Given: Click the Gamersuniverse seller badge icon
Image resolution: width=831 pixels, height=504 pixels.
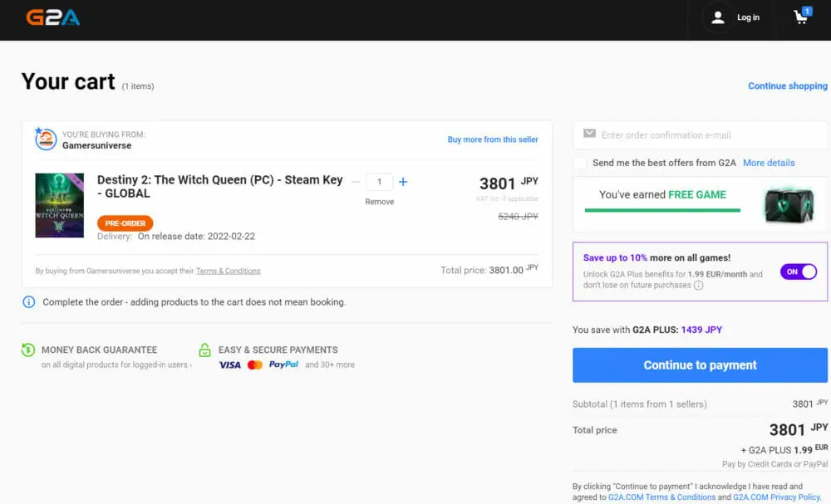Looking at the screenshot, I should [x=46, y=139].
